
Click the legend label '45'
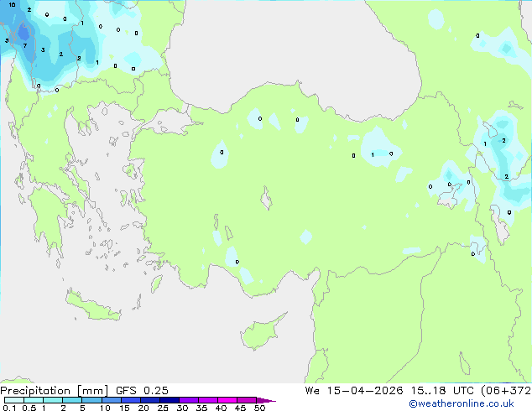pyautogui.click(x=240, y=408)
